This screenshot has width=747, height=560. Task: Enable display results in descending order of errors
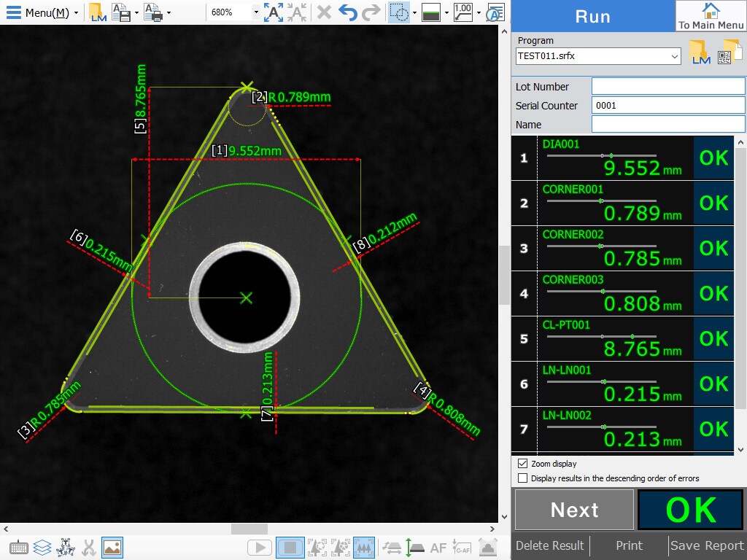coord(522,478)
